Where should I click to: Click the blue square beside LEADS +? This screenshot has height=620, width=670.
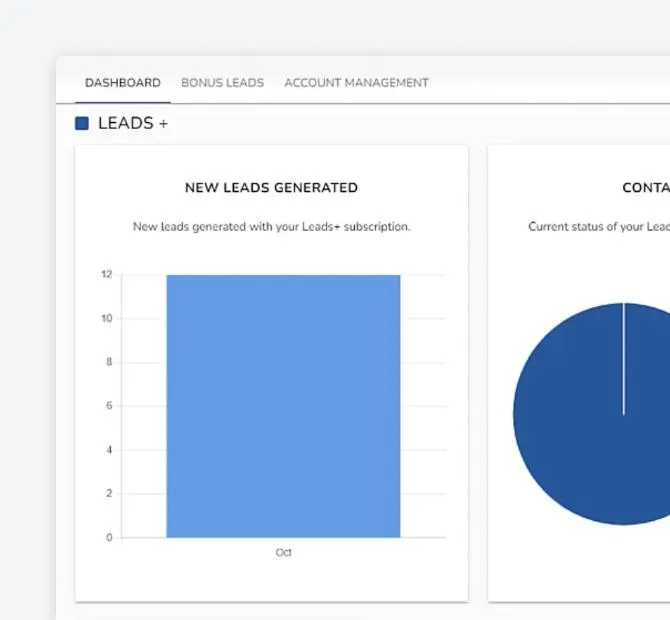[82, 123]
